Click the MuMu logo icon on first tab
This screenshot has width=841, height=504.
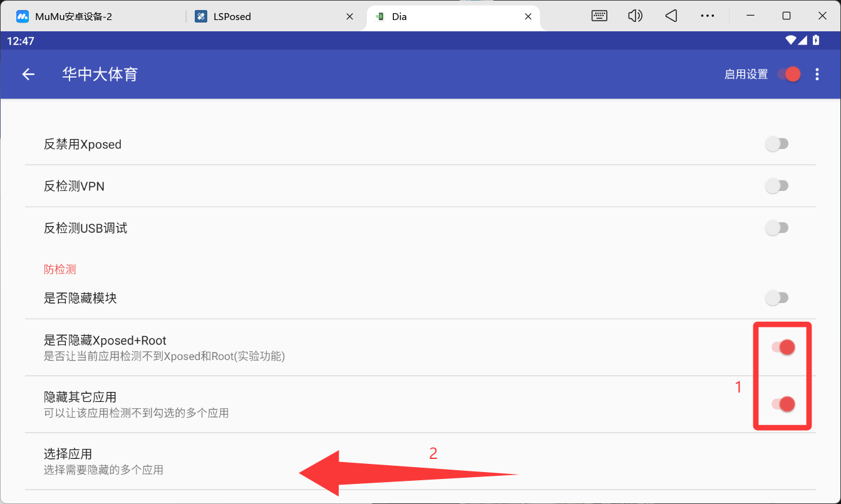(23, 16)
